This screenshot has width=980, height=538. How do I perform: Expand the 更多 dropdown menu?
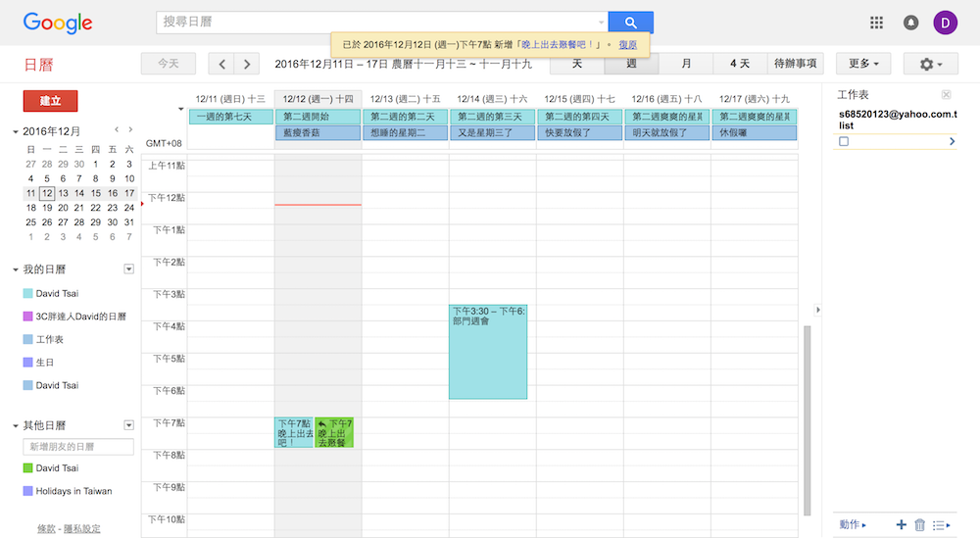pos(862,64)
